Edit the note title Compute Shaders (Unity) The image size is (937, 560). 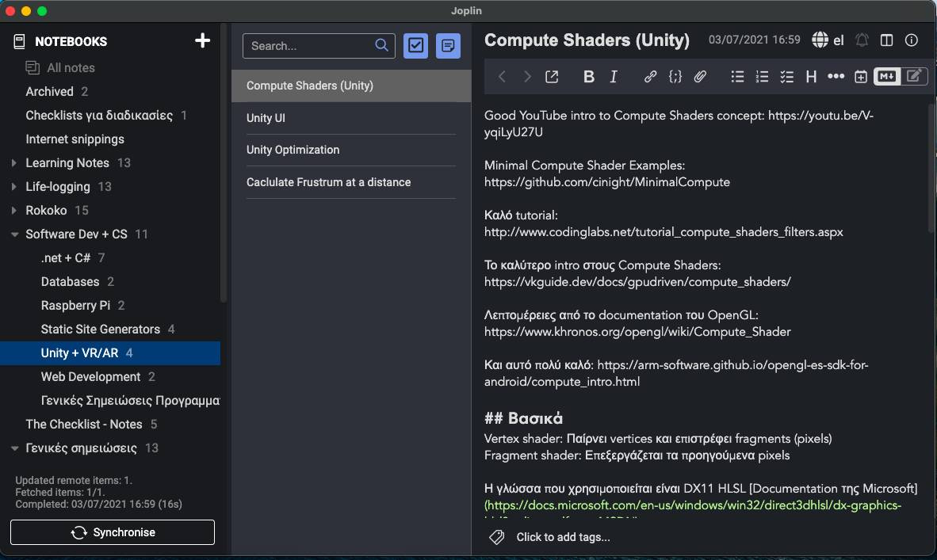(587, 40)
